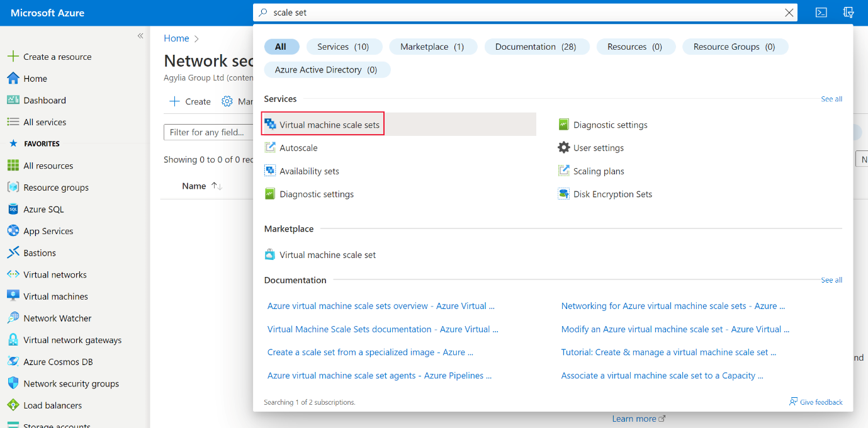Image resolution: width=868 pixels, height=428 pixels.
Task: Select the Documentation (28) filter
Action: click(536, 47)
